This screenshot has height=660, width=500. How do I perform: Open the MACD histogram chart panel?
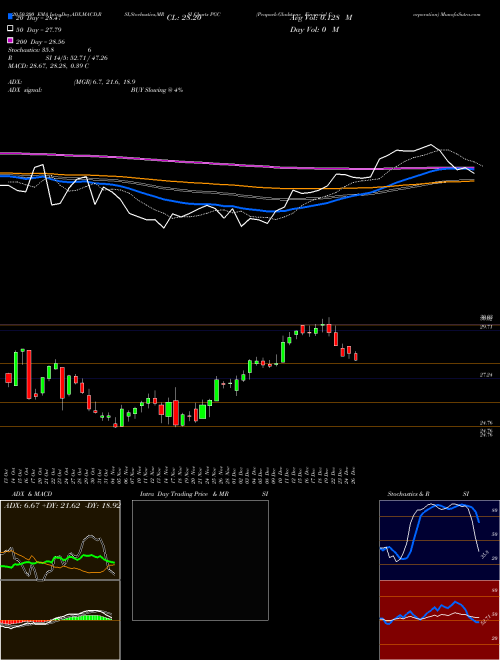coord(60,620)
